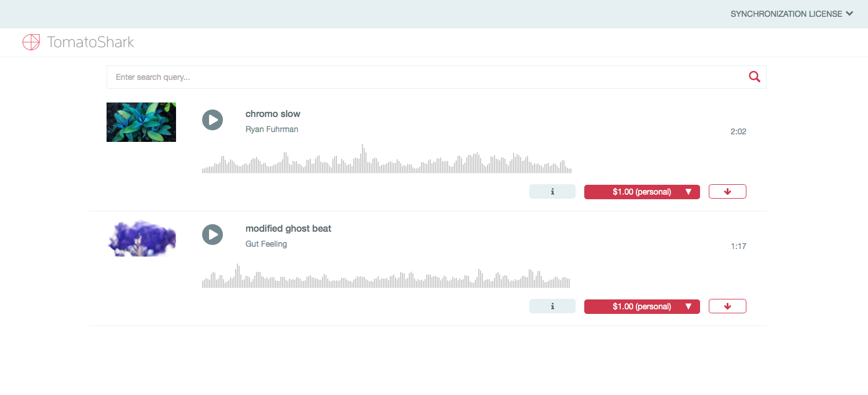Download chromo slow with arrow button
The image size is (868, 395).
[727, 192]
